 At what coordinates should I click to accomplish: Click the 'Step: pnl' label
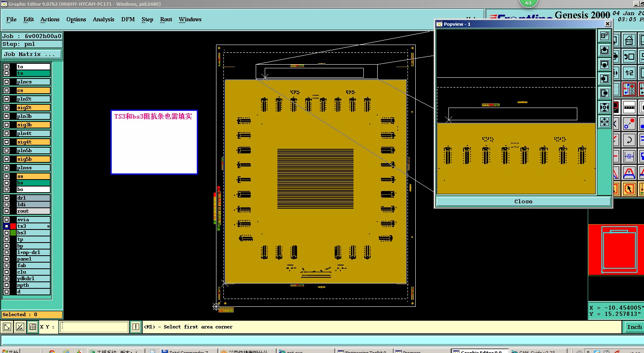pos(32,44)
